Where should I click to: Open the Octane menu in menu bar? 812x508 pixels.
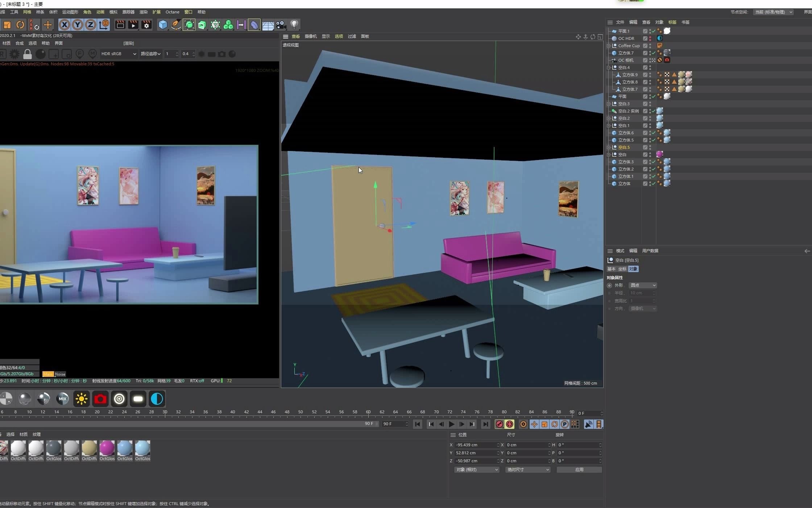click(172, 12)
